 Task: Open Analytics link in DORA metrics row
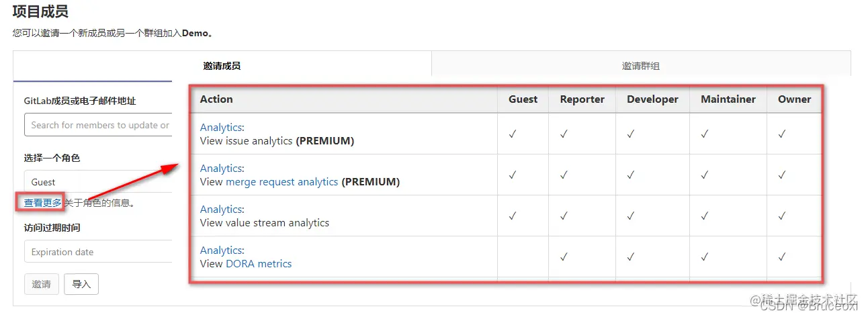point(221,250)
